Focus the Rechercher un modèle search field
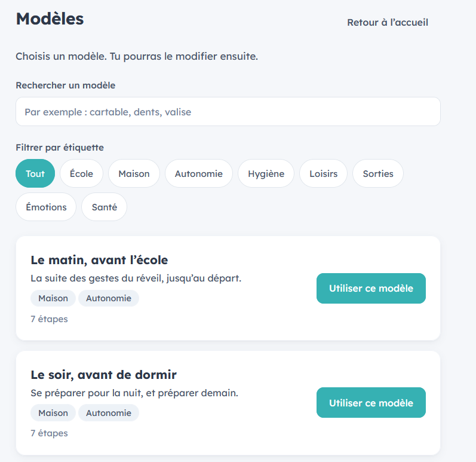 (x=228, y=112)
